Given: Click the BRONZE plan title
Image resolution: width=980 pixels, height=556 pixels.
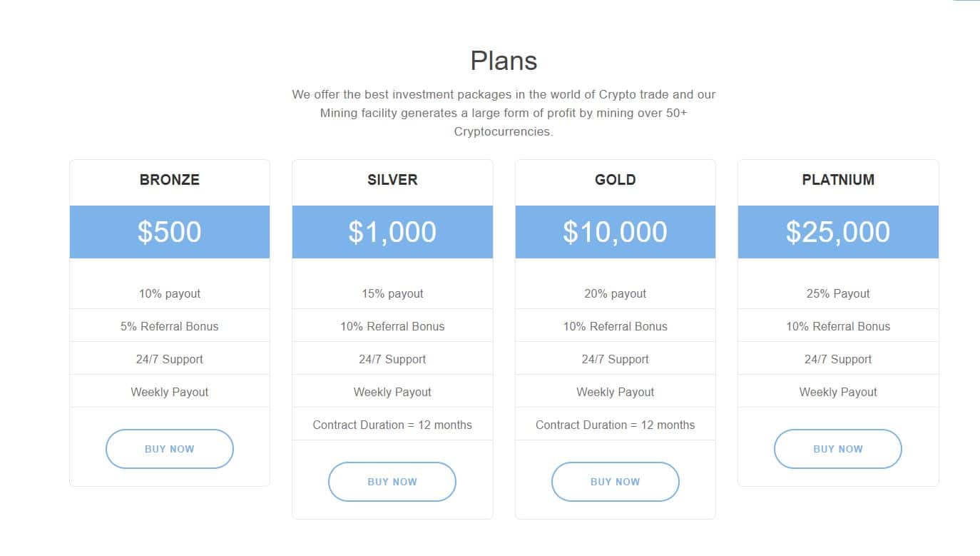Looking at the screenshot, I should [x=170, y=180].
